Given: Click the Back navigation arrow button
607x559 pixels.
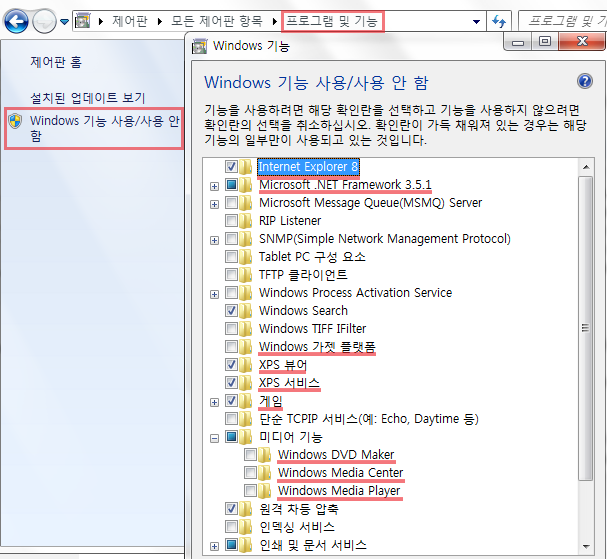Looking at the screenshot, I should click(x=16, y=21).
